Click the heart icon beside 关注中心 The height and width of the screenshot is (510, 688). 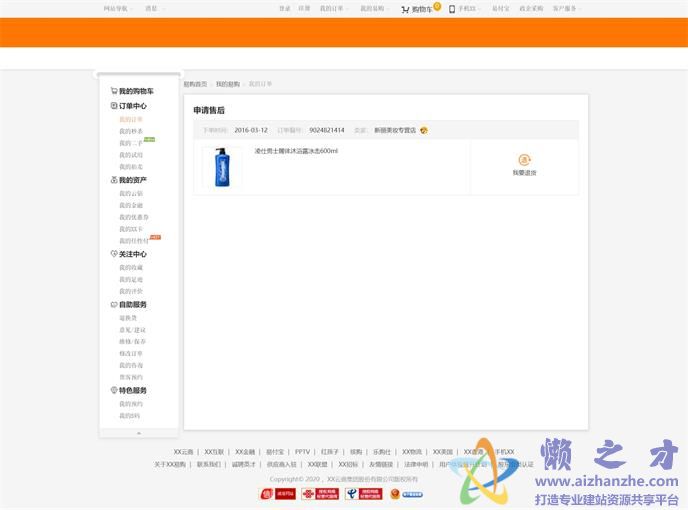[x=114, y=254]
